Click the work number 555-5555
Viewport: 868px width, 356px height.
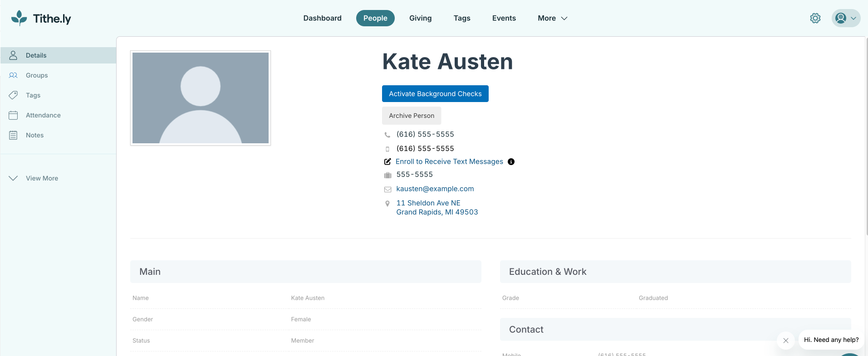[x=415, y=175]
